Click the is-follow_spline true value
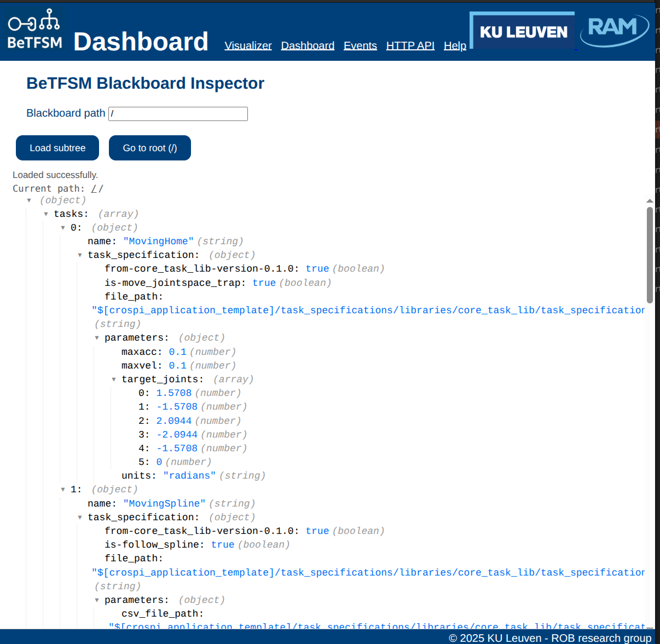Viewport: 660px width, 644px height. tap(223, 545)
